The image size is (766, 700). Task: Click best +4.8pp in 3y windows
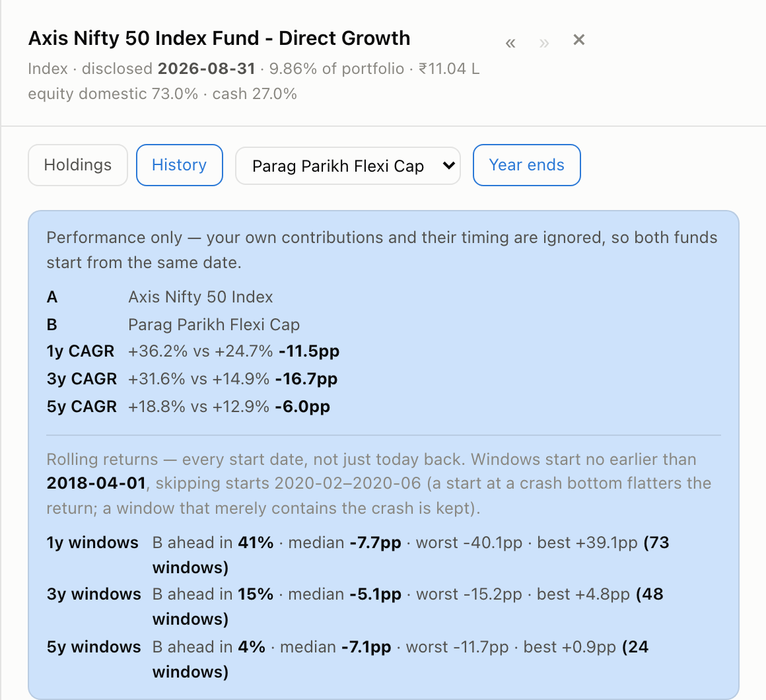(583, 594)
